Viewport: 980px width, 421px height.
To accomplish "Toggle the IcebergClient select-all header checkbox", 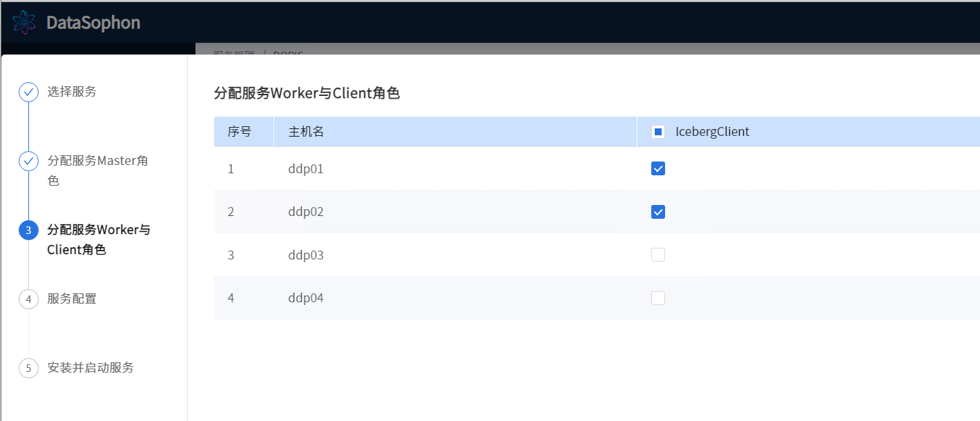I will coord(658,132).
